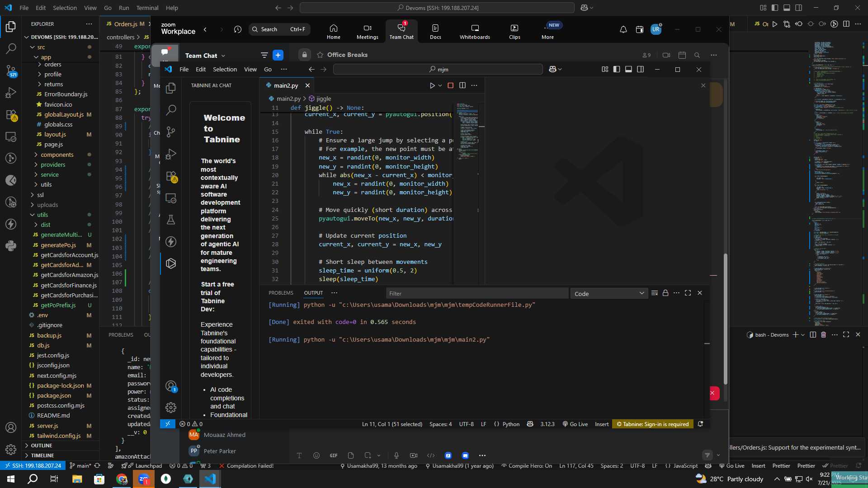The width and height of the screenshot is (868, 488).
Task: Open chat with Mouaaz Ahmed
Action: click(x=224, y=435)
